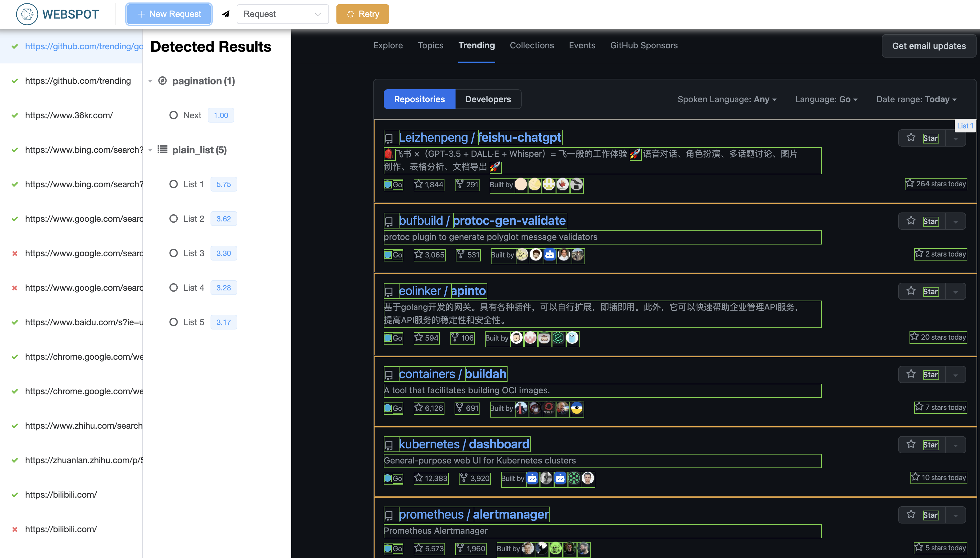This screenshot has height=558, width=980.
Task: Click star icon for apinto repo
Action: click(911, 291)
